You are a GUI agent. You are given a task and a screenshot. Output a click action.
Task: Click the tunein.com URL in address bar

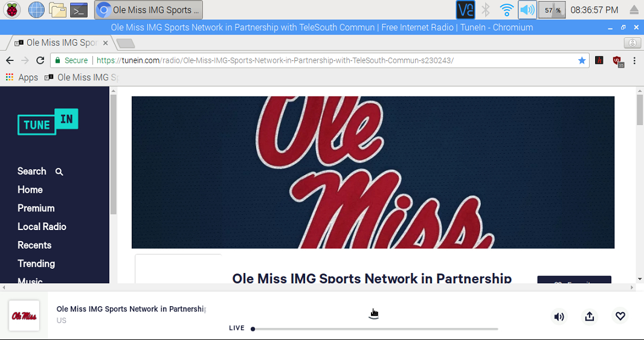[x=275, y=60]
